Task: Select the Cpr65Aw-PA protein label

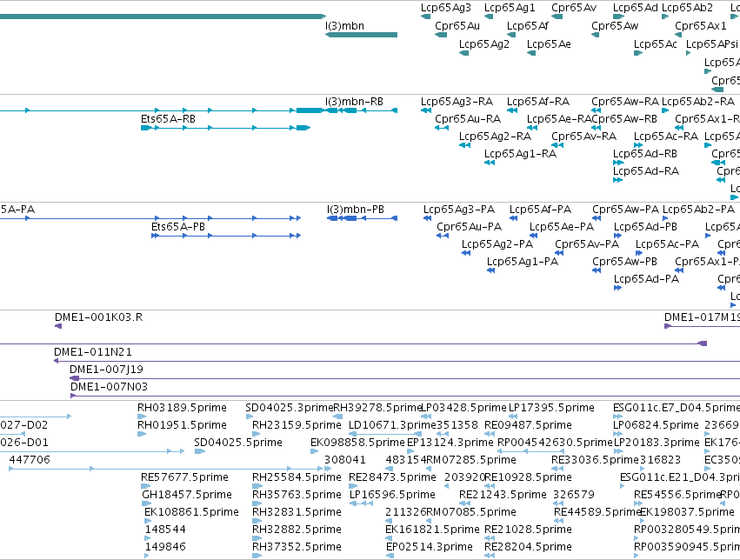Action: coord(626,210)
